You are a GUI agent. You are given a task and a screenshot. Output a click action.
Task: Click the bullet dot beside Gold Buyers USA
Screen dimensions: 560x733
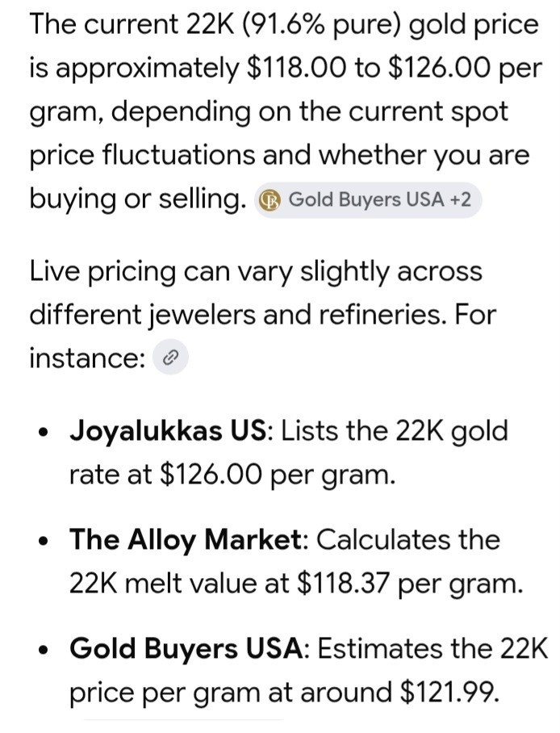tap(44, 651)
